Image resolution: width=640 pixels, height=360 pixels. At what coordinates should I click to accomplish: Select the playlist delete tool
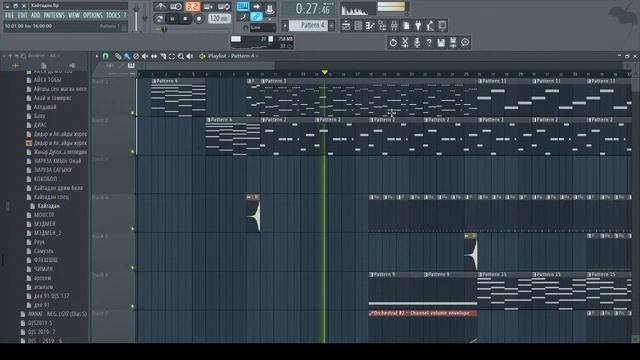tap(136, 56)
